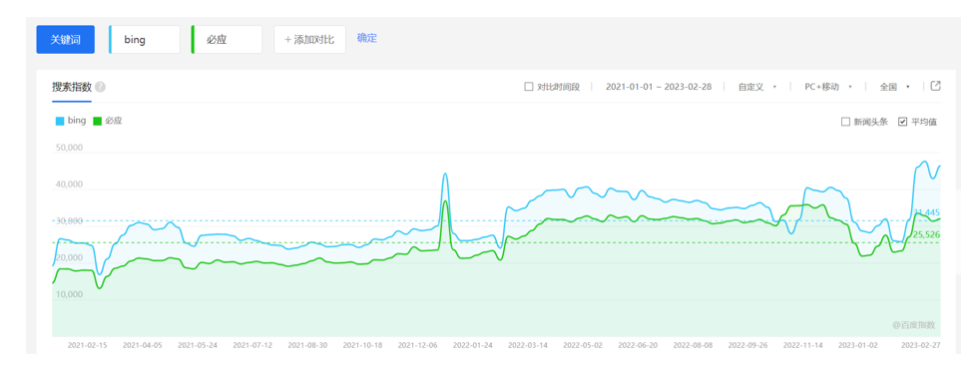Open the 全国 region dropdown

894,87
